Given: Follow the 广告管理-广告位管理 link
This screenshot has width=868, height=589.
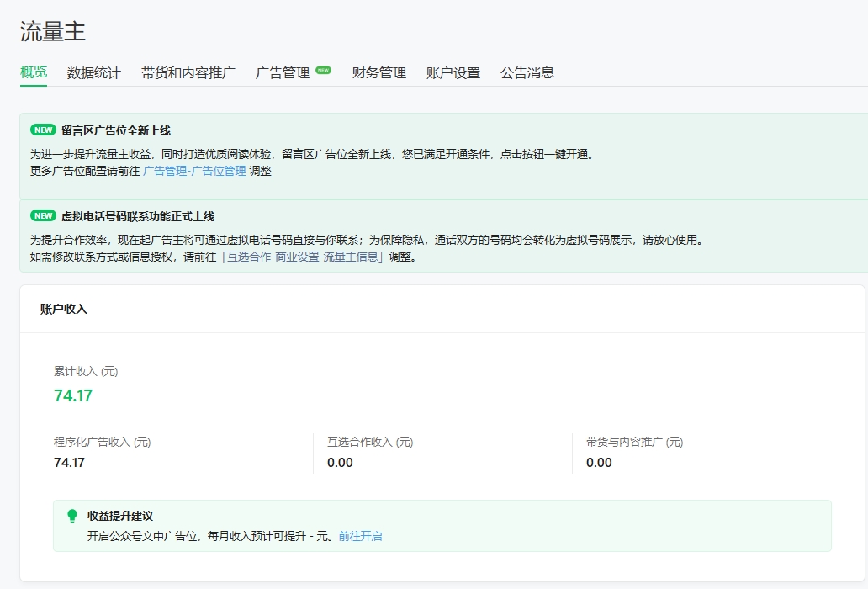Looking at the screenshot, I should 194,171.
